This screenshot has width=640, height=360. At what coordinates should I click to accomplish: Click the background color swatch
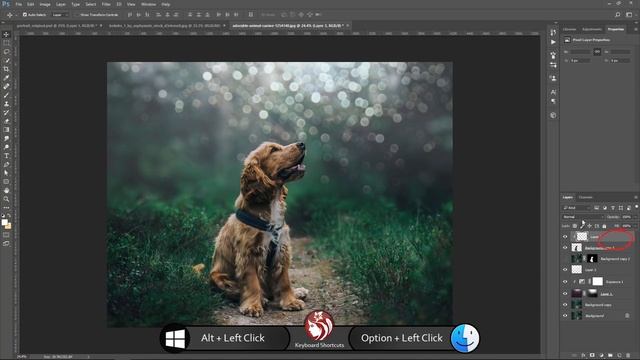pyautogui.click(x=8, y=226)
